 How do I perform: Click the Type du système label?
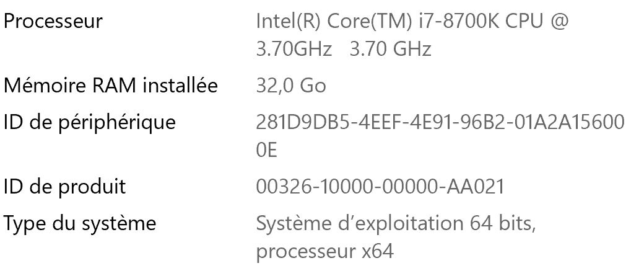pyautogui.click(x=79, y=223)
